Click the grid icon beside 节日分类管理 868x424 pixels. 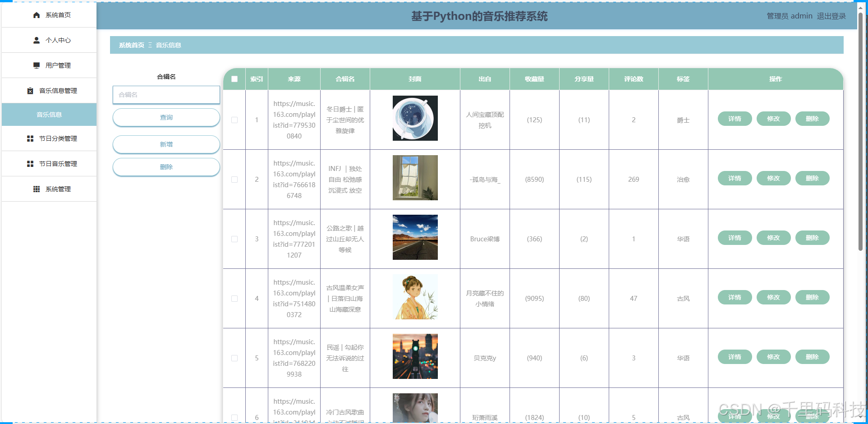pos(30,138)
